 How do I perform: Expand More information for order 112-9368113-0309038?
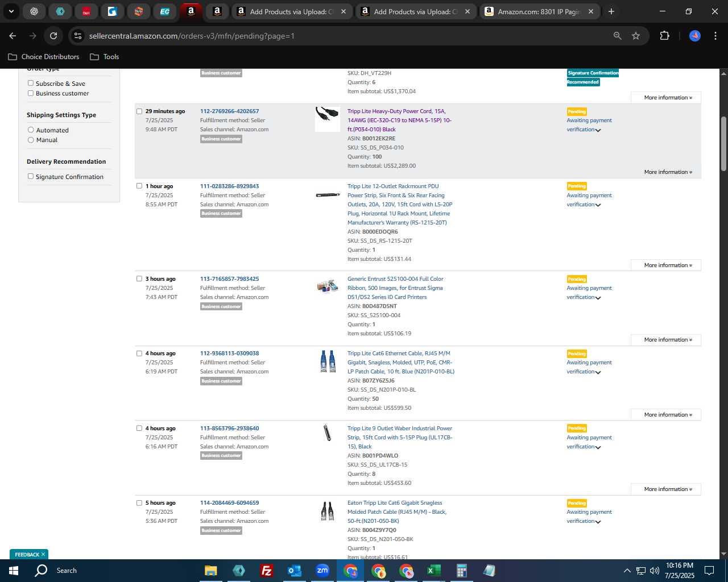(666, 415)
